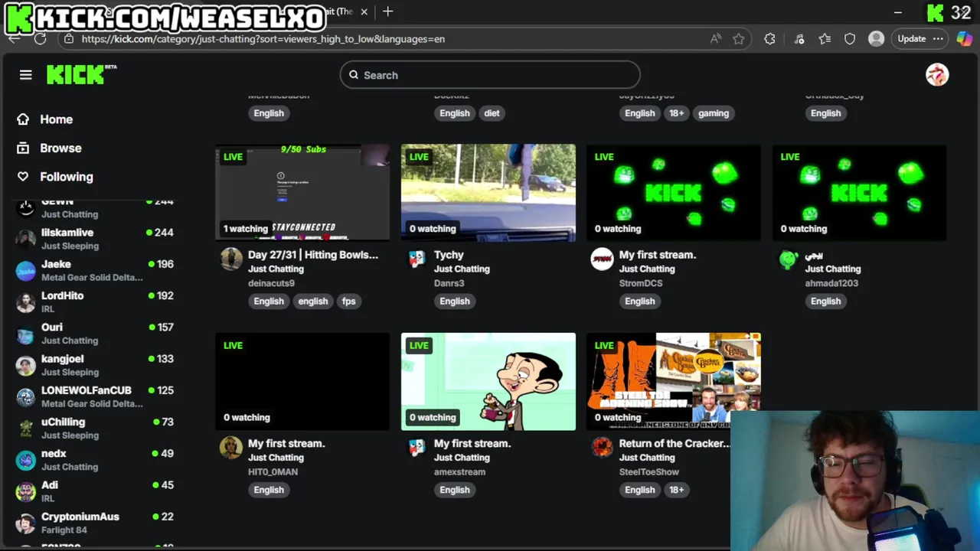Click Danrs3 channel avatar
980x551 pixels.
(416, 259)
